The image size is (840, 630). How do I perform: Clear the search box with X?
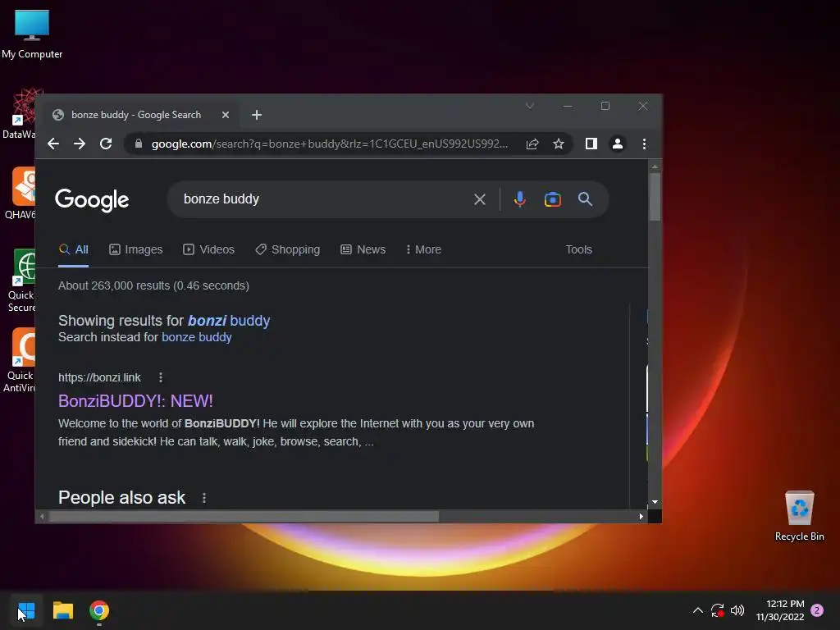(x=480, y=199)
